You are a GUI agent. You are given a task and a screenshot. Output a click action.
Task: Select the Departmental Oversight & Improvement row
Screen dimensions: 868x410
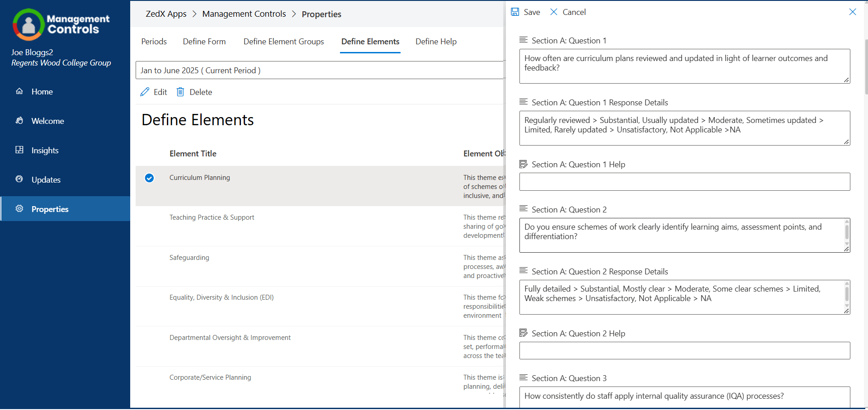320,346
